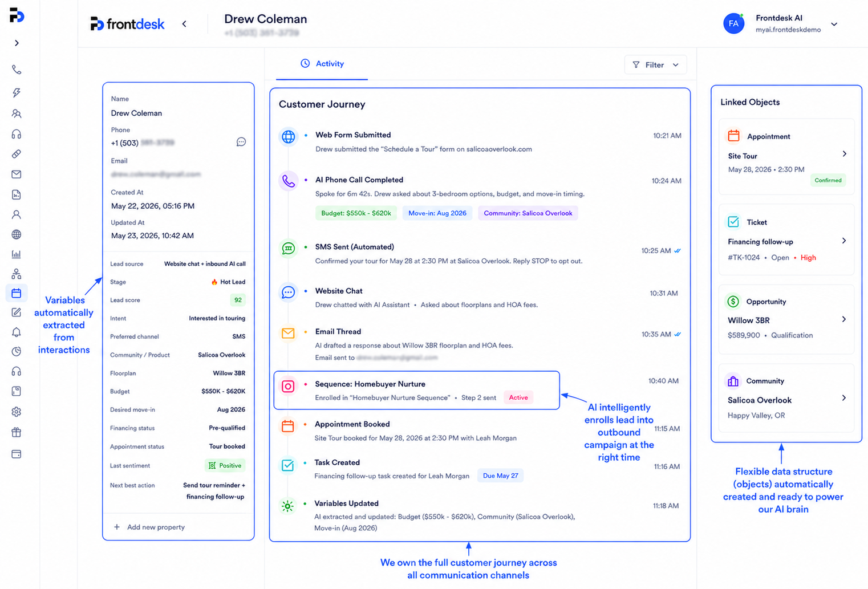Click the Budget: $550k - $620k tag

356,213
